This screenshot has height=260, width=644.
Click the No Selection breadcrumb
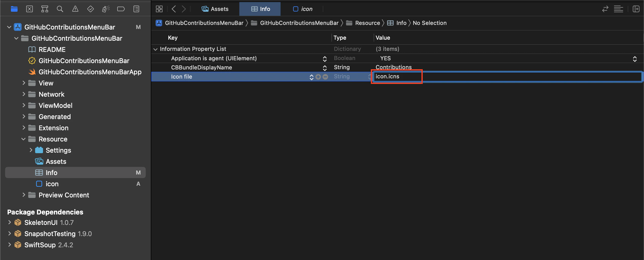(x=430, y=23)
